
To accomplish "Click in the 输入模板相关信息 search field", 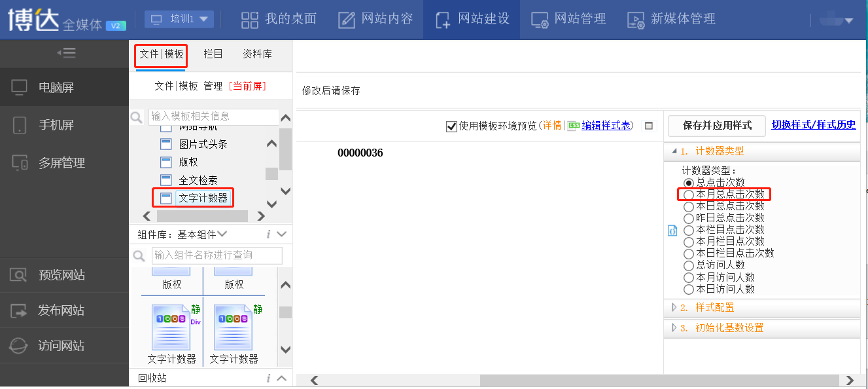I will point(213,117).
